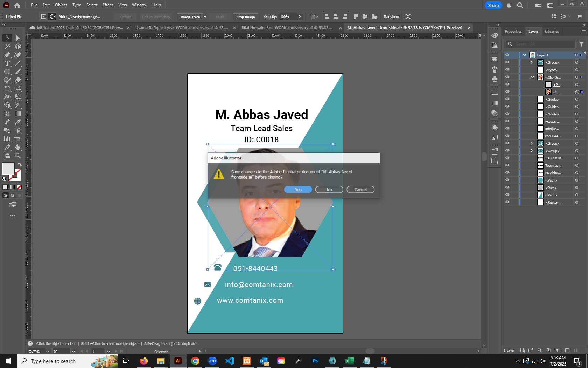The image size is (588, 368).
Task: Select the Gradient tool
Action: coord(18,114)
